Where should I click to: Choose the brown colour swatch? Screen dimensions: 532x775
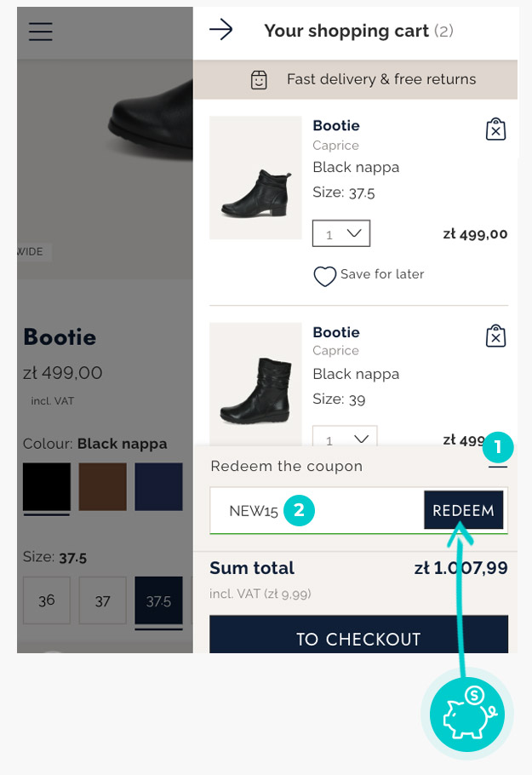(103, 487)
